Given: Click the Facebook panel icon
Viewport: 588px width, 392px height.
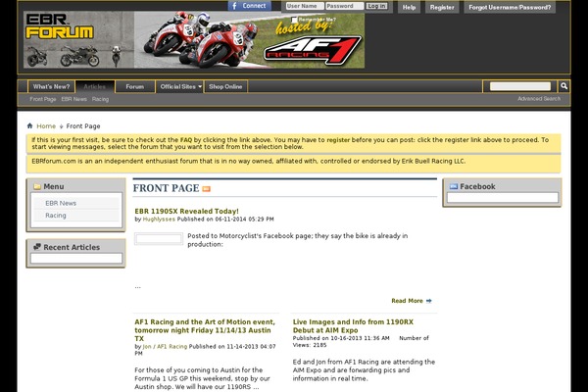Looking at the screenshot, I should [454, 186].
